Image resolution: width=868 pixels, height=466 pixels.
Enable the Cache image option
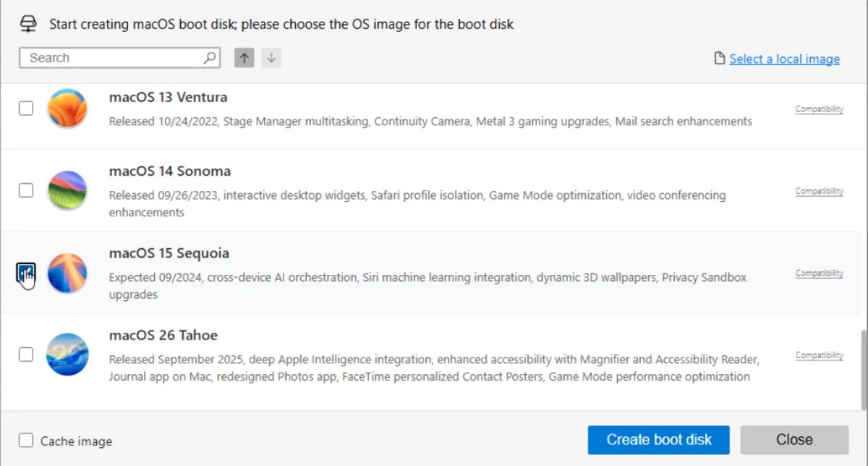pyautogui.click(x=25, y=440)
